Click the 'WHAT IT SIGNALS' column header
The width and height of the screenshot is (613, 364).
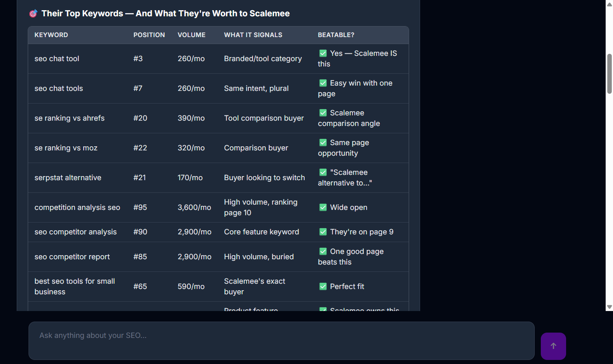[253, 35]
